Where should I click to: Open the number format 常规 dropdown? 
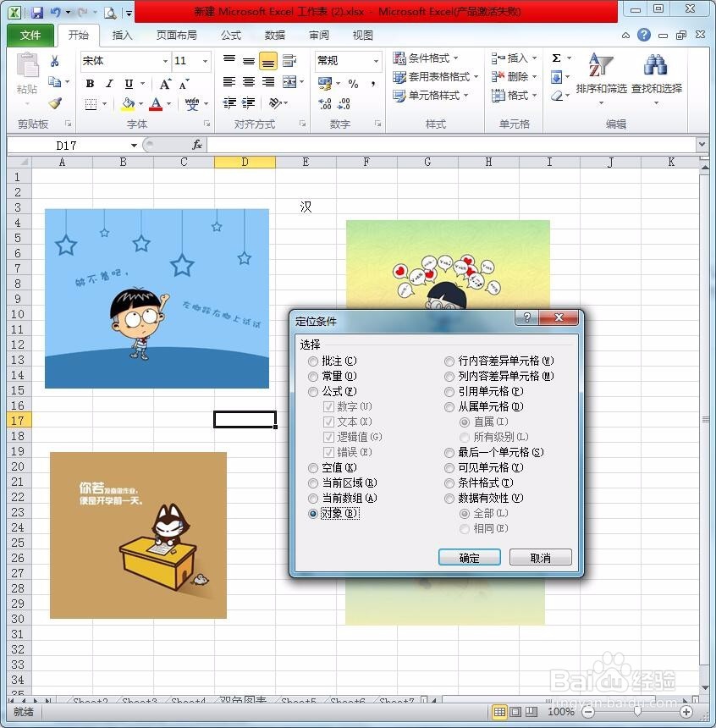[x=376, y=61]
